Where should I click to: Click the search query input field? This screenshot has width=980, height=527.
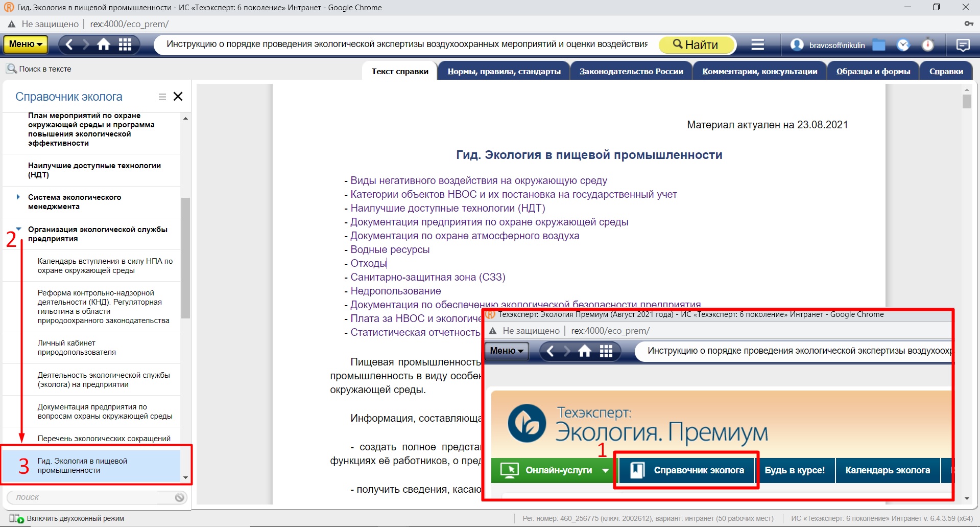[x=407, y=44]
